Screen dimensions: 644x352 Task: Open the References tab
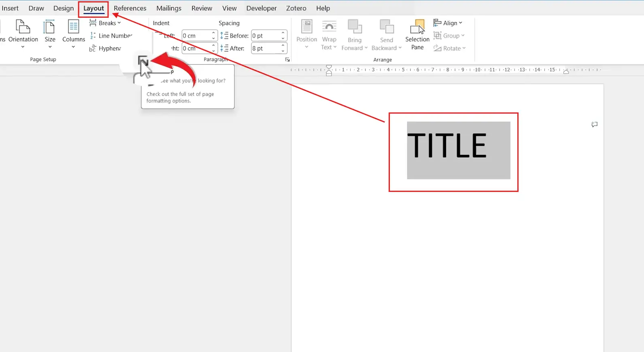130,8
